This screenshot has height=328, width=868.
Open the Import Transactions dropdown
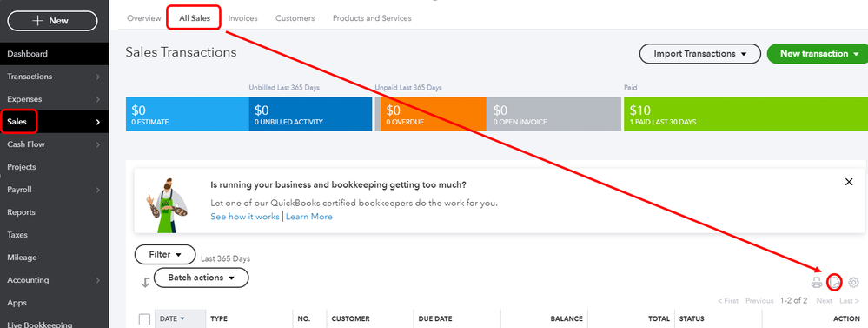699,54
